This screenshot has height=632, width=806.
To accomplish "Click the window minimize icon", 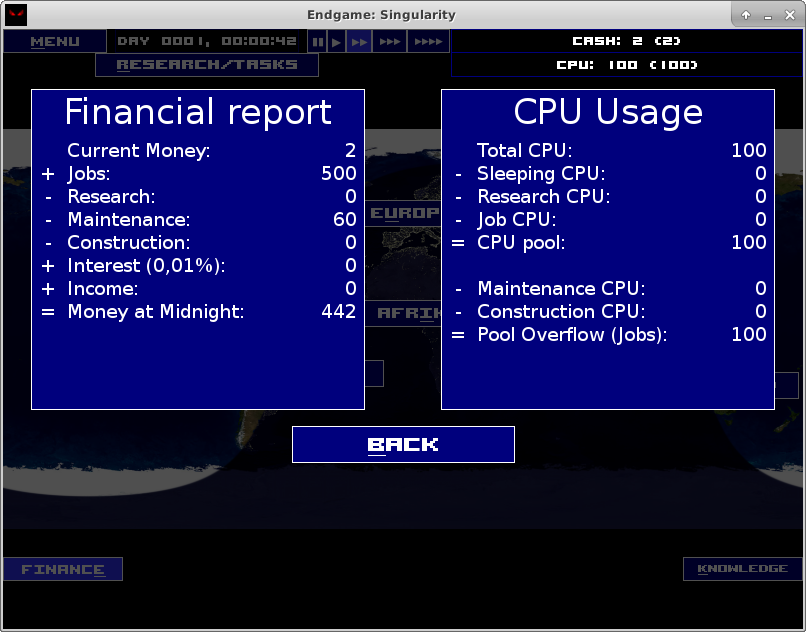I will pyautogui.click(x=766, y=15).
